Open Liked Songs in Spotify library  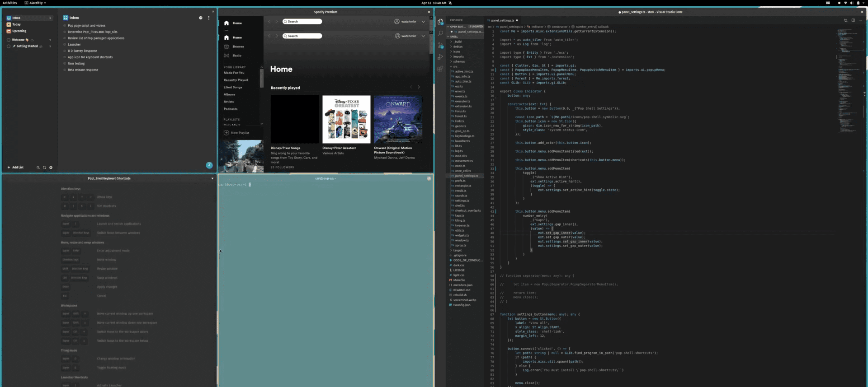[x=233, y=87]
